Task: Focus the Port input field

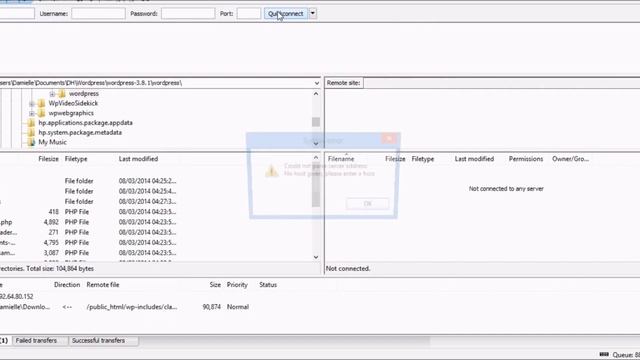Action: click(x=249, y=13)
